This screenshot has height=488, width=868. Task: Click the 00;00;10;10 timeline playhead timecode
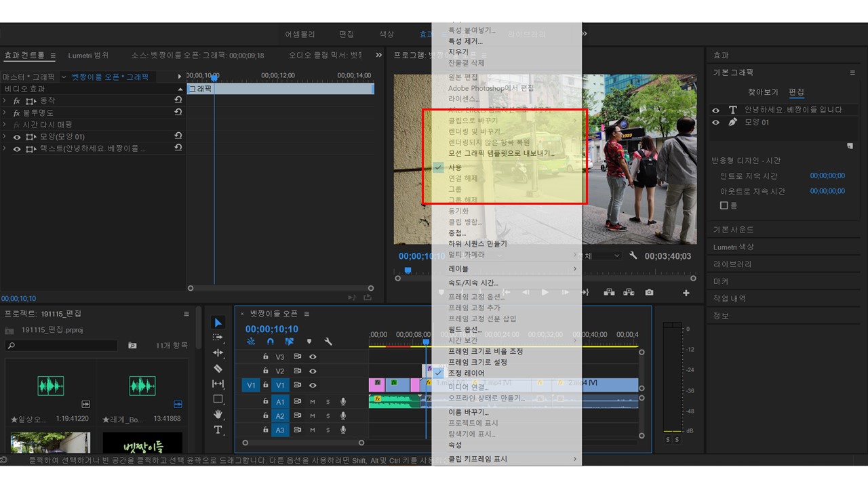coord(272,329)
